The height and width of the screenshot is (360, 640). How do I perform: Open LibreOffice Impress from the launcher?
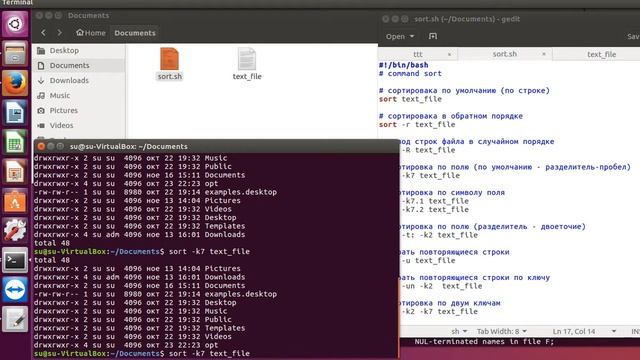tap(15, 171)
